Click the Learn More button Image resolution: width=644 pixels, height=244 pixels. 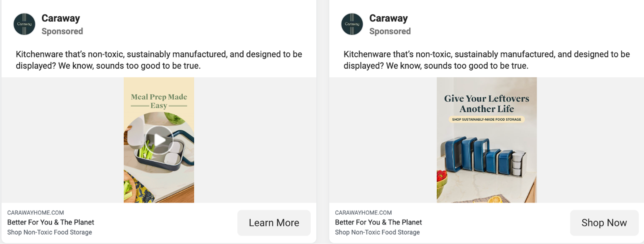[274, 223]
